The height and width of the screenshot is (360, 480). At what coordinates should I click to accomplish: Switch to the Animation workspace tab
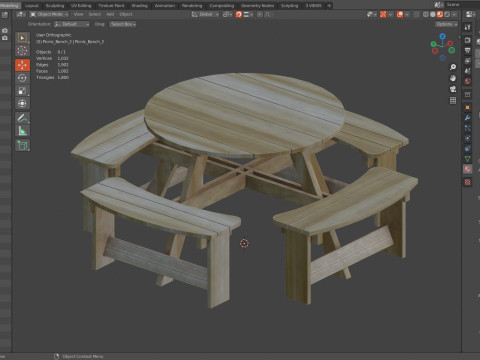(165, 6)
